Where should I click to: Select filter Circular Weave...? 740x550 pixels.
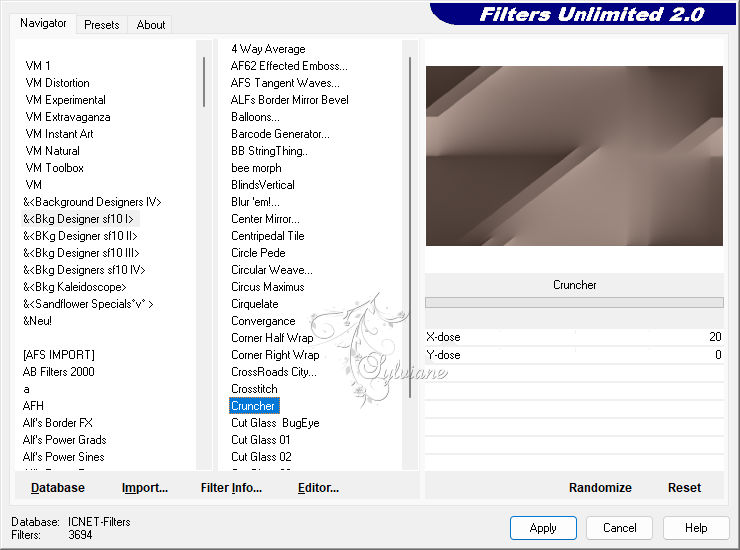(272, 270)
